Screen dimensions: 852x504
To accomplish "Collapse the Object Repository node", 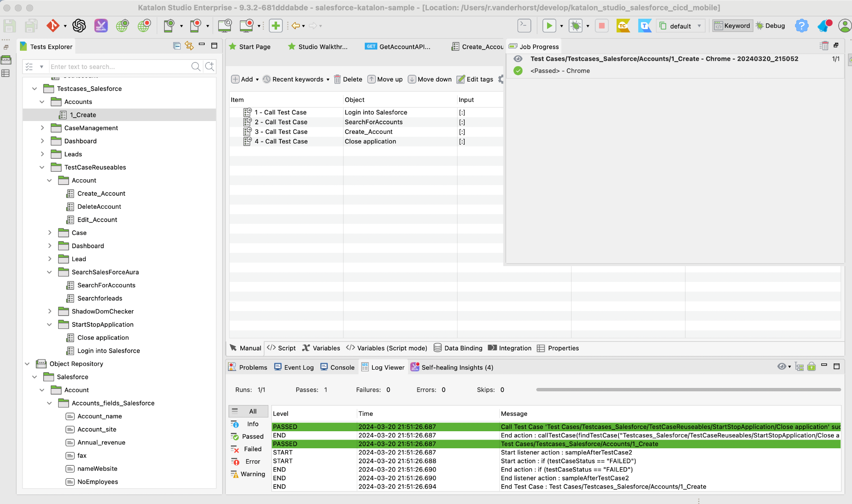I will tap(27, 364).
